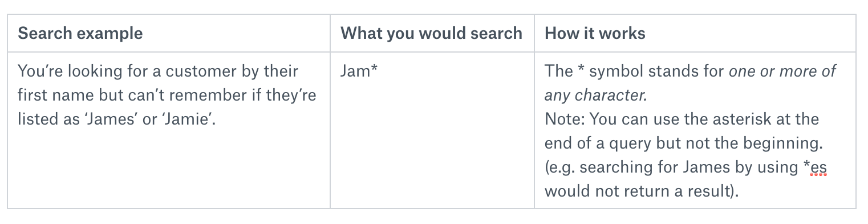The image size is (868, 224).
Task: Click the line 'would not return a result).'
Action: point(642,191)
